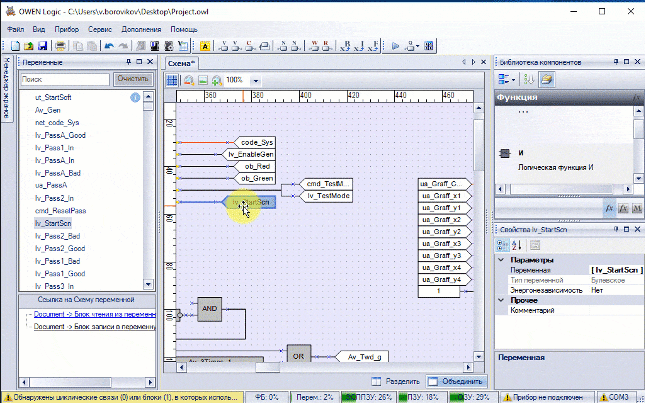Collapse the Параметры property group
The width and height of the screenshot is (645, 403).
tap(502, 260)
